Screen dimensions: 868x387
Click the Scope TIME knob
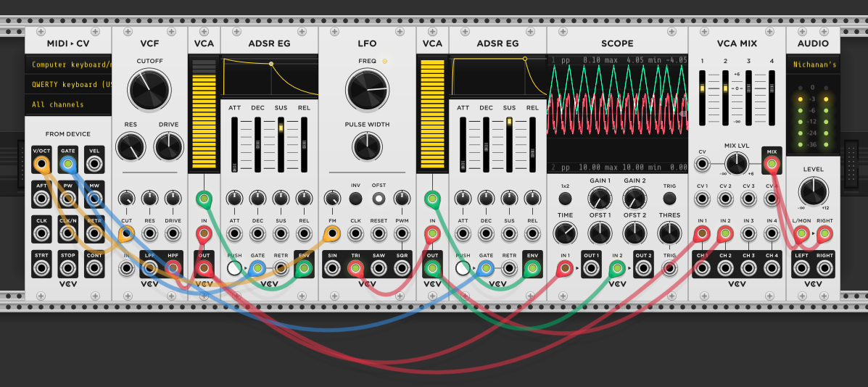point(565,233)
